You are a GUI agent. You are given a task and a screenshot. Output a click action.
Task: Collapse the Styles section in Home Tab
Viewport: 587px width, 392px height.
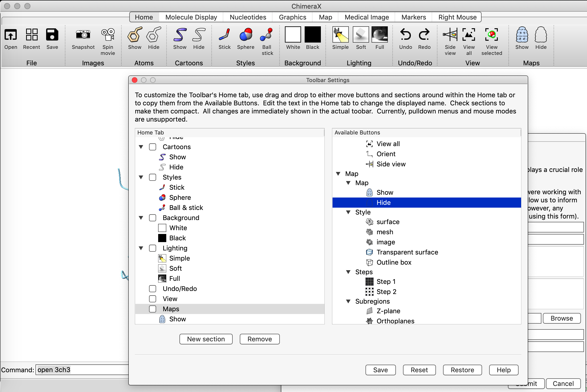point(141,177)
